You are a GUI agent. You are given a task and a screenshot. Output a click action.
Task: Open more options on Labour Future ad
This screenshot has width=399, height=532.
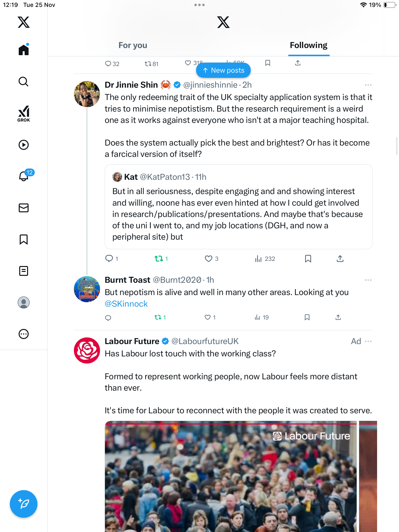(x=368, y=341)
